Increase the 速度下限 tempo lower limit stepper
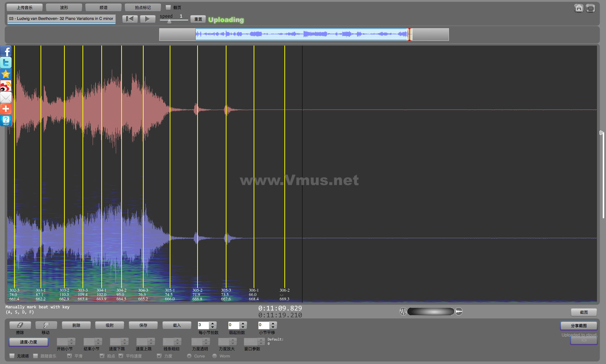 point(125,340)
